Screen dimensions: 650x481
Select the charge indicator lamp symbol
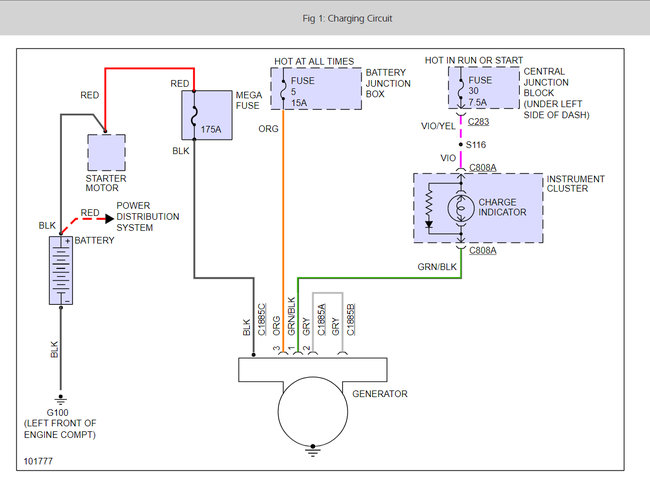point(461,208)
